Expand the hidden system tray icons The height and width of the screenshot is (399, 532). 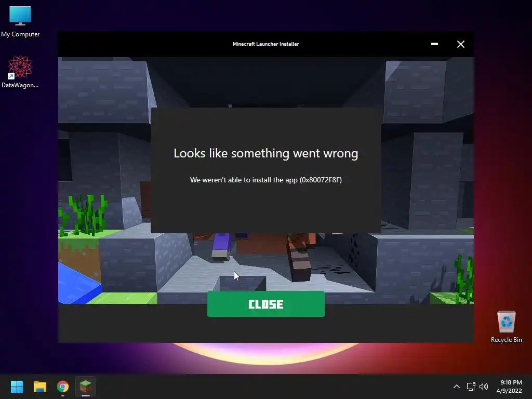pos(456,387)
